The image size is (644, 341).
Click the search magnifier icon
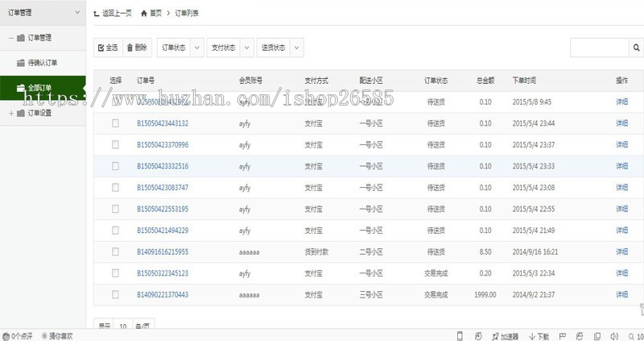[635, 48]
